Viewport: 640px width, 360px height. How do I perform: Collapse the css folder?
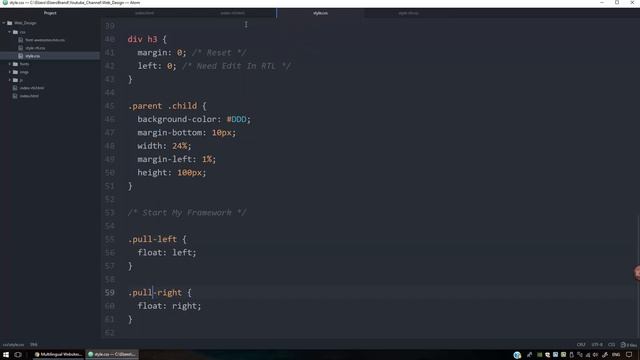click(10, 32)
